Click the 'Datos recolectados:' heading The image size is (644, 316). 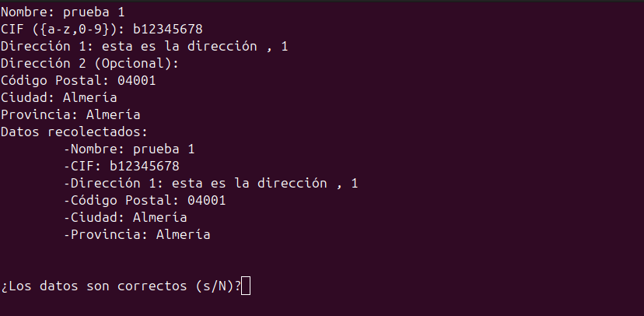(74, 132)
